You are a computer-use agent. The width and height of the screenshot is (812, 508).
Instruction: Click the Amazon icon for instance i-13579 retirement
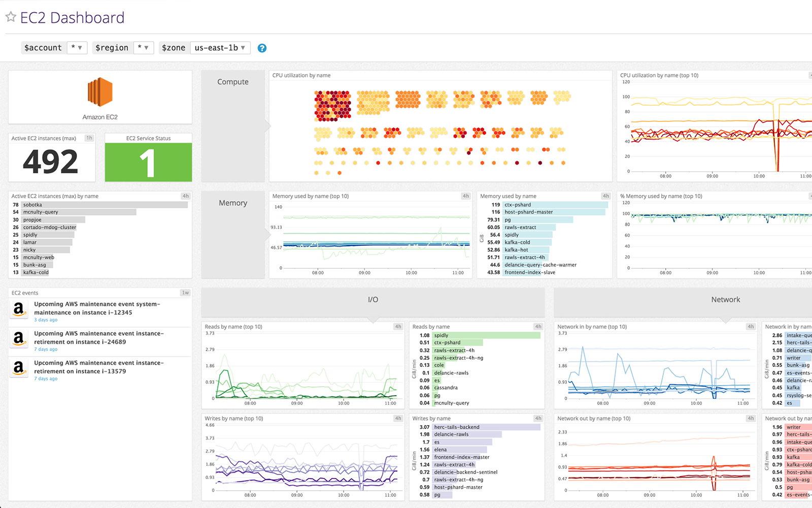pos(19,367)
